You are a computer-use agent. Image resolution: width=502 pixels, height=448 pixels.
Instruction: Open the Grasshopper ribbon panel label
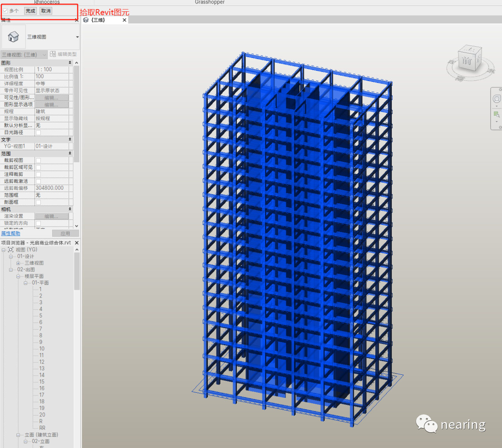click(210, 2)
